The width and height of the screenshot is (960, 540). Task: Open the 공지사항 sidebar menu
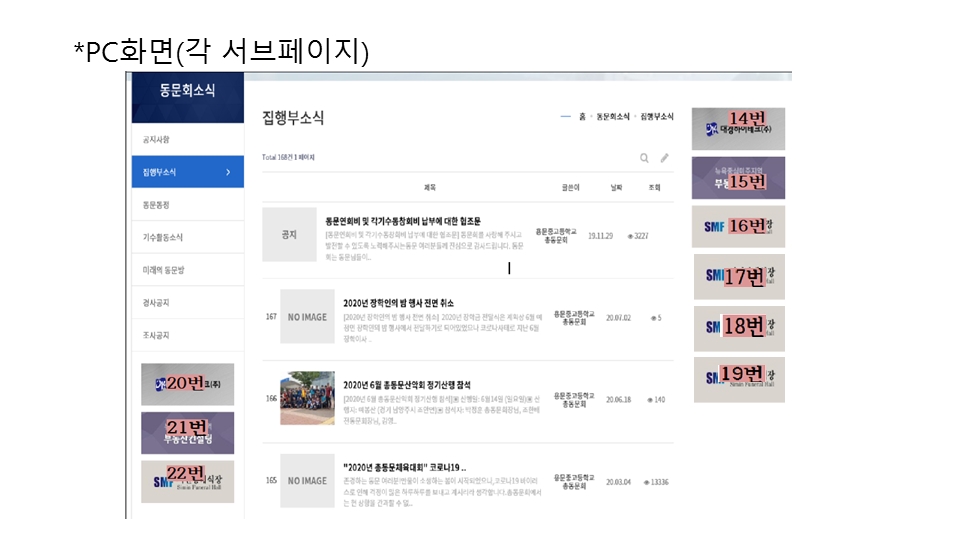click(187, 140)
